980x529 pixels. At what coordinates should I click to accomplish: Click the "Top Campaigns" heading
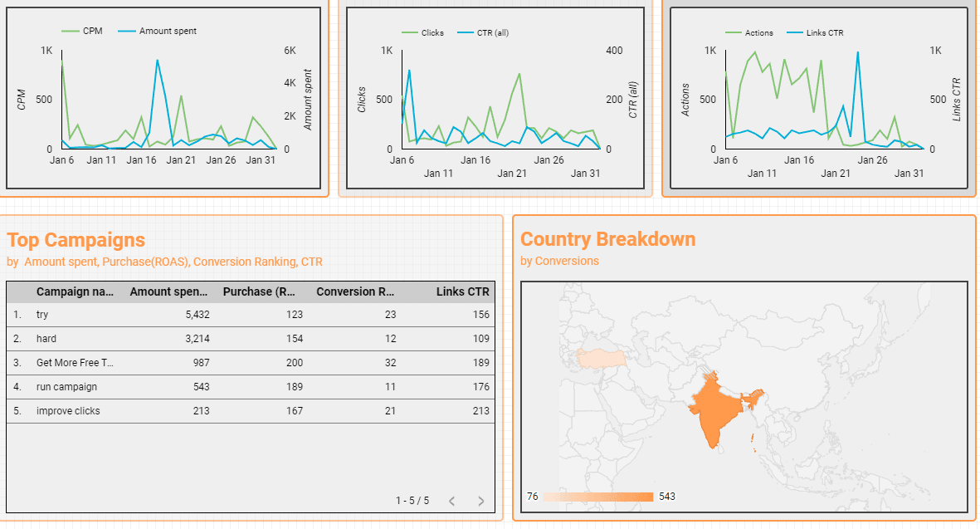click(76, 240)
